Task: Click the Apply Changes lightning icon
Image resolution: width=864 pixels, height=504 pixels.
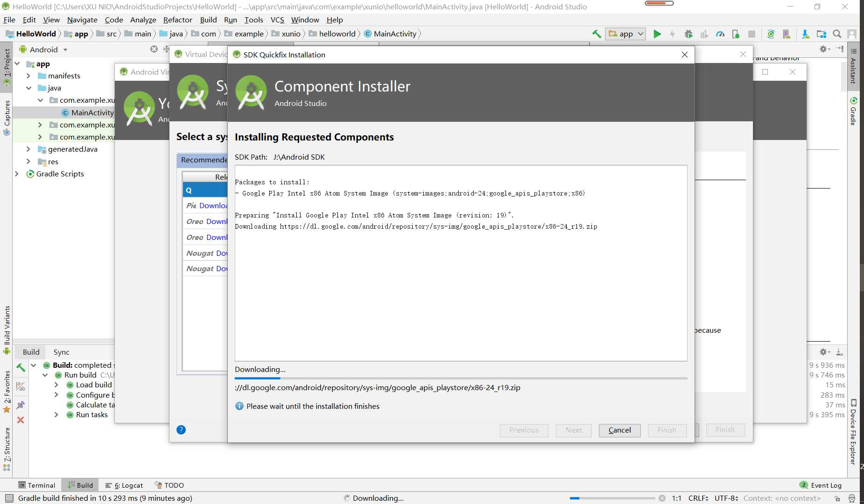Action: (672, 34)
